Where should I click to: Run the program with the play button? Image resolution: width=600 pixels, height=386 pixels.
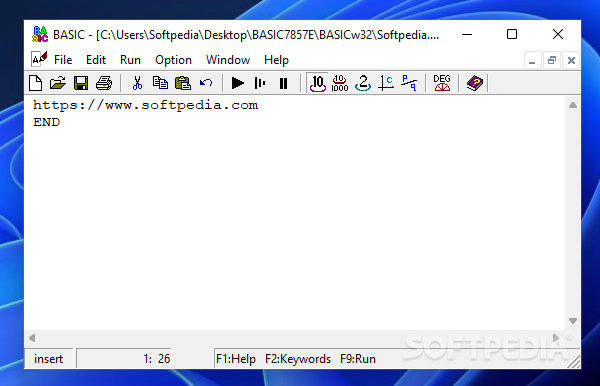pos(238,83)
